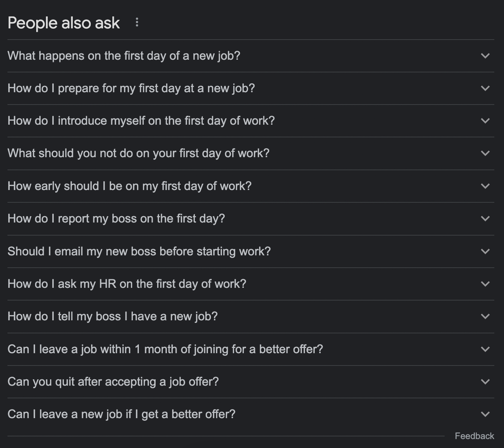This screenshot has width=504, height=448.
Task: Open the People also ask options menu
Action: [137, 22]
